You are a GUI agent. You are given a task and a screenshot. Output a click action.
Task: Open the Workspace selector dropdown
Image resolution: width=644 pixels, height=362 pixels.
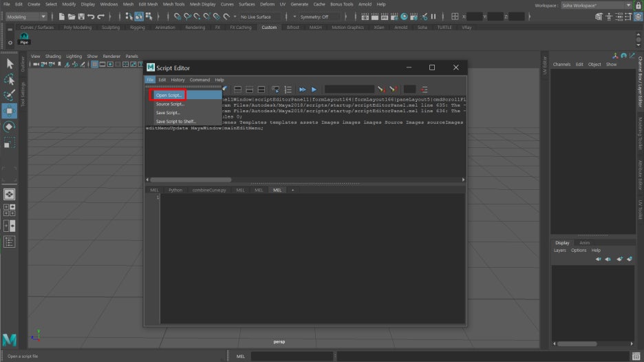(x=597, y=6)
